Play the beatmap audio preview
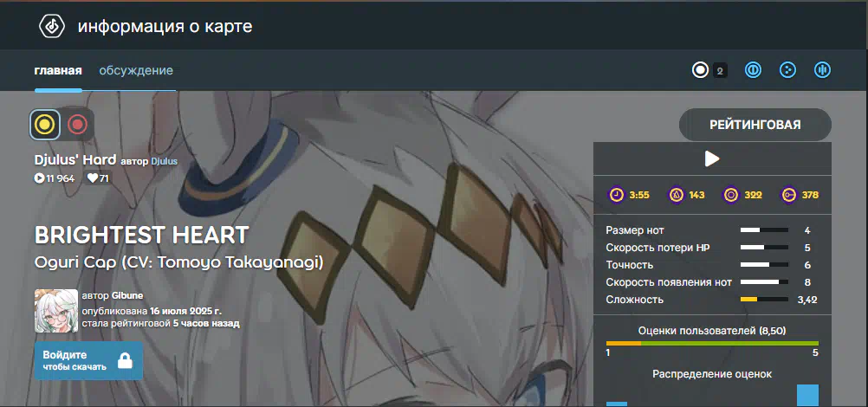The image size is (868, 407). (712, 159)
